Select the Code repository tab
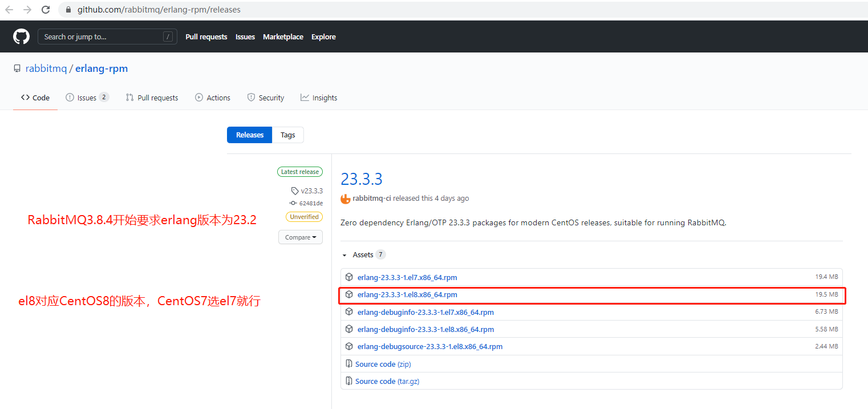 pyautogui.click(x=35, y=98)
